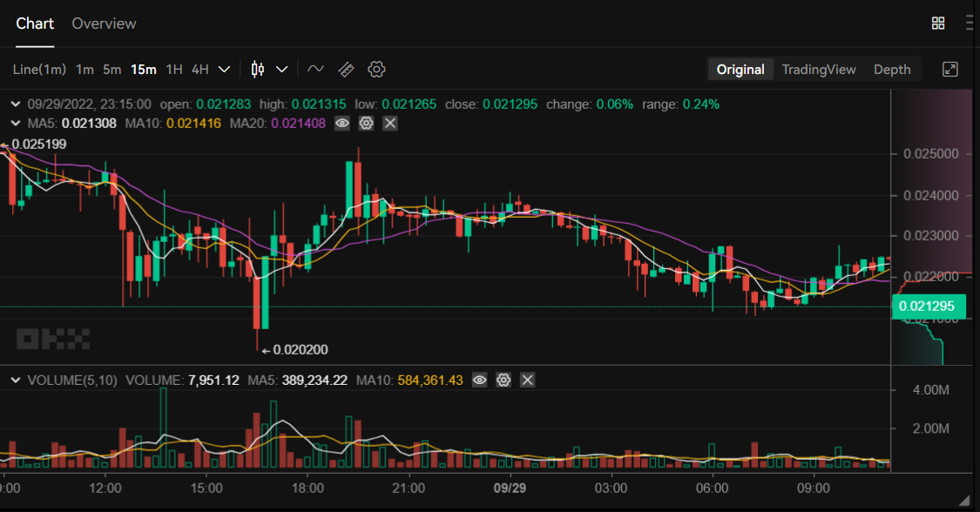The height and width of the screenshot is (512, 980).
Task: Select the 1H timeframe
Action: coord(174,70)
